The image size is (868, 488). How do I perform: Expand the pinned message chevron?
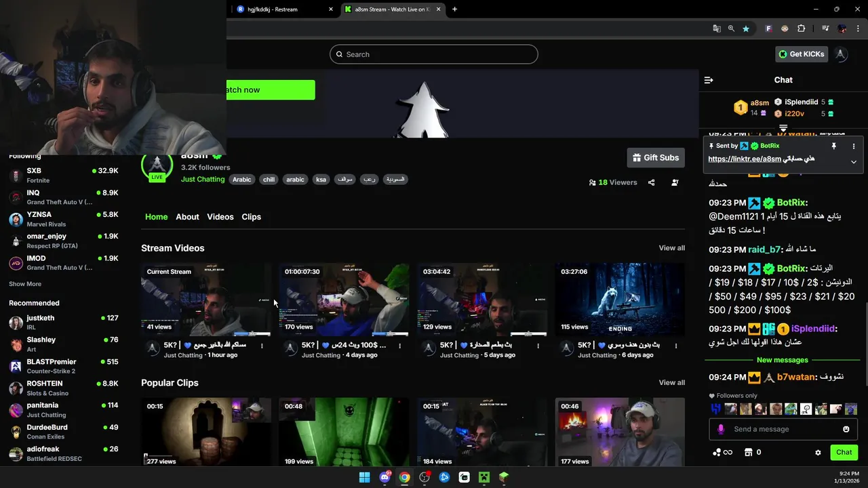pos(854,162)
